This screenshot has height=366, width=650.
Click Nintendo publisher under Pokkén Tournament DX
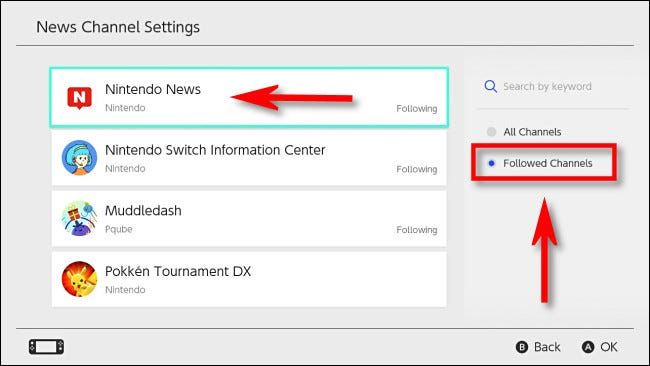point(125,290)
